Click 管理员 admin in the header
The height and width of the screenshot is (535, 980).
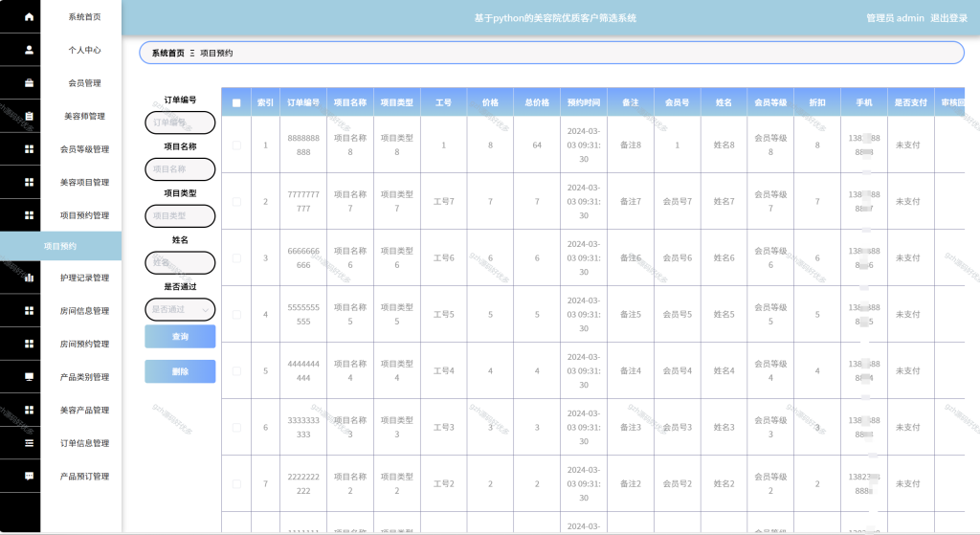point(895,18)
